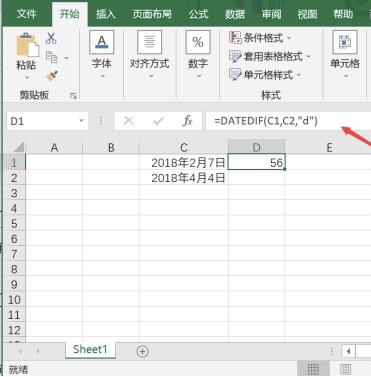
Task: Select row 12 header
Action: 14,330
